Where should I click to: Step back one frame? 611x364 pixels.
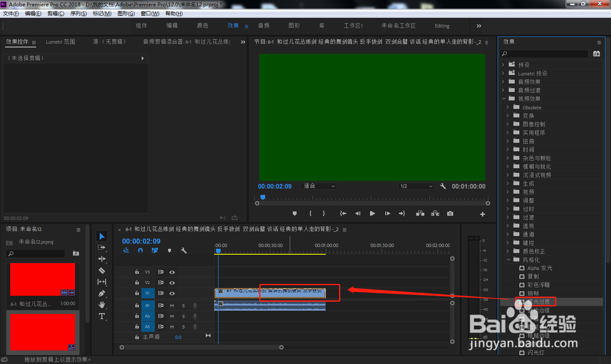358,214
